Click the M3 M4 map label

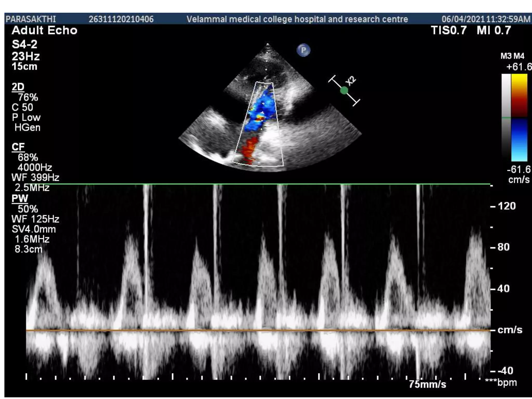(x=512, y=56)
